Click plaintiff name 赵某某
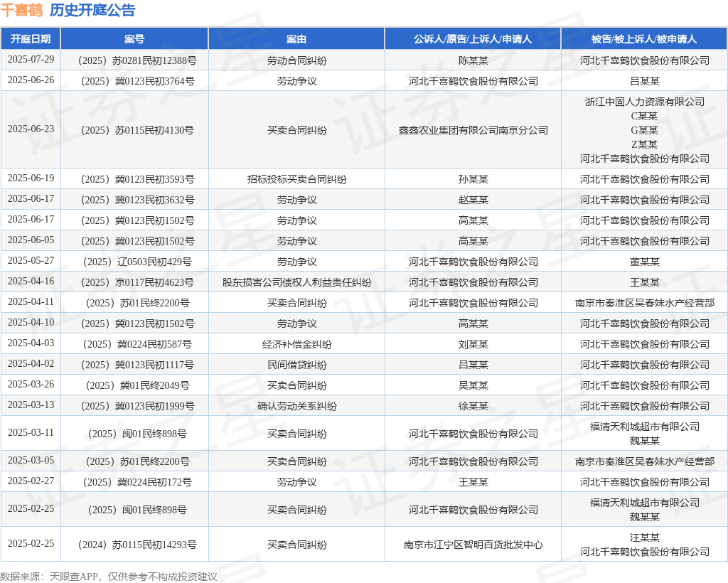The height and width of the screenshot is (583, 728). pos(473,200)
